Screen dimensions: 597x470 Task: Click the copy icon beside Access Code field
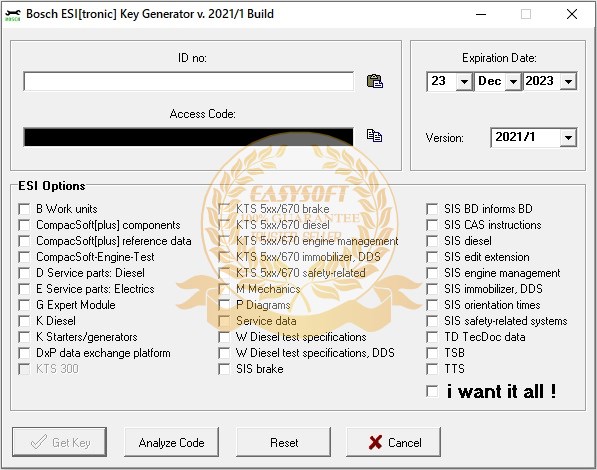point(374,136)
